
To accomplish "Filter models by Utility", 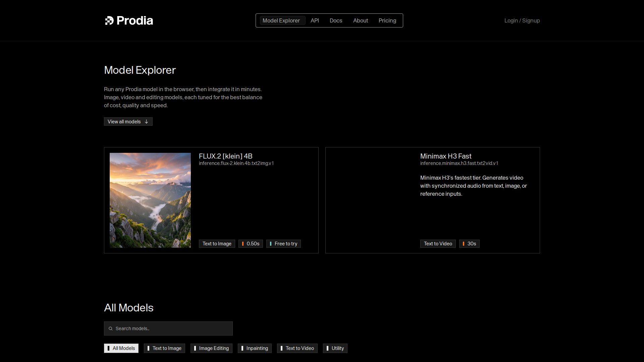I will coord(335,348).
